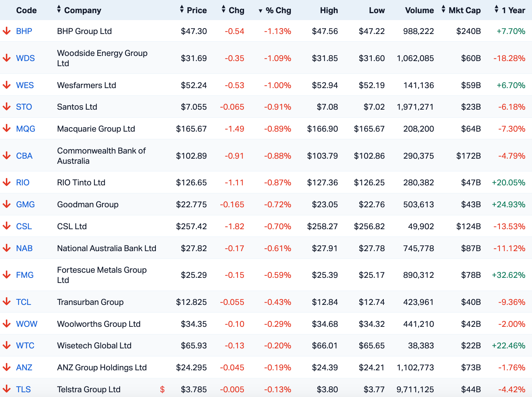
Task: Select the Transurban Group company name
Action: tap(90, 302)
